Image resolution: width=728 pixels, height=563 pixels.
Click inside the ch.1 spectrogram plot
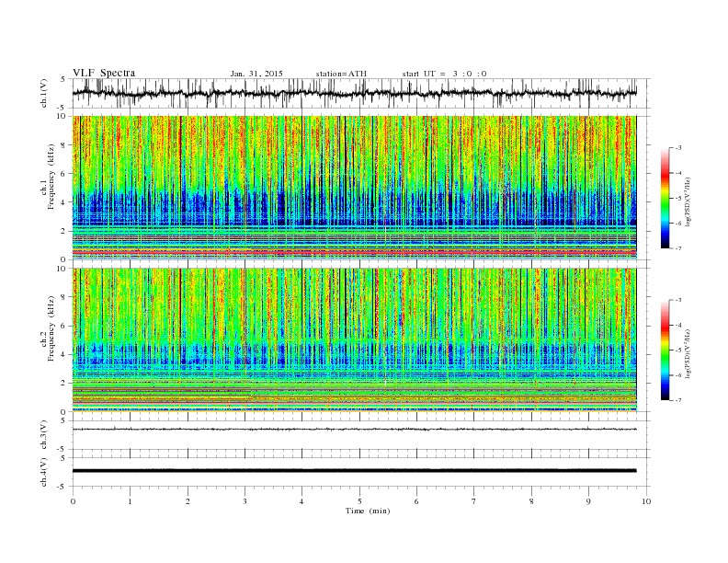[354, 188]
